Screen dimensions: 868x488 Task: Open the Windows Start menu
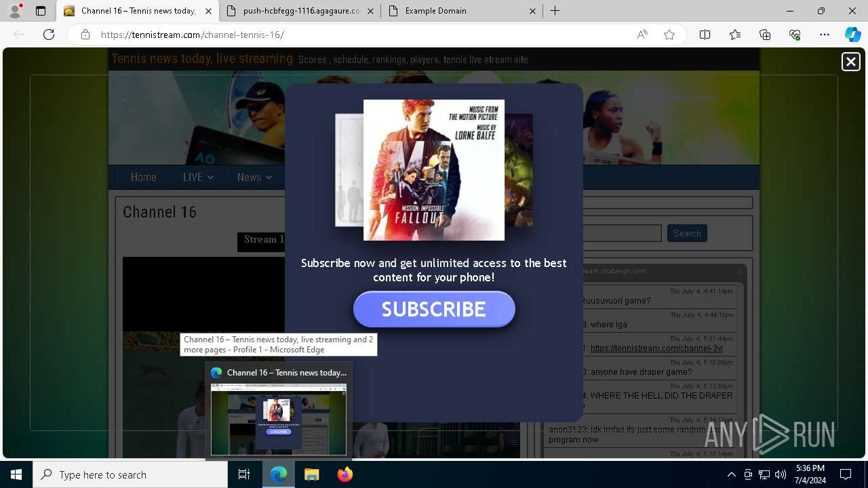click(16, 474)
